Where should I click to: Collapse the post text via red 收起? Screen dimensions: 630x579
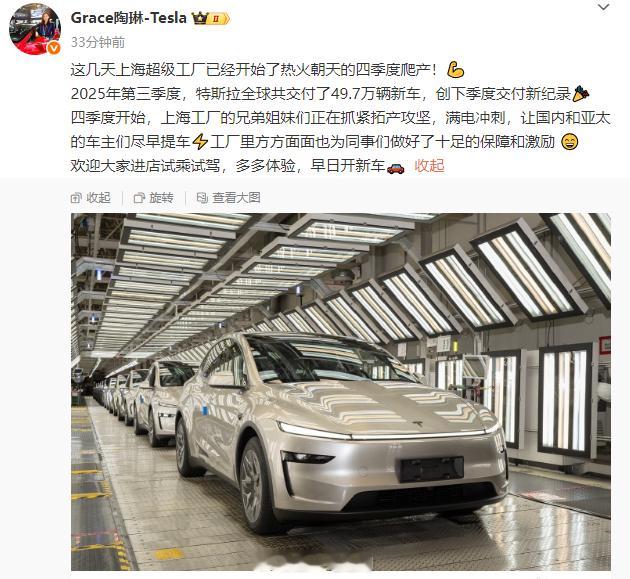coord(429,166)
